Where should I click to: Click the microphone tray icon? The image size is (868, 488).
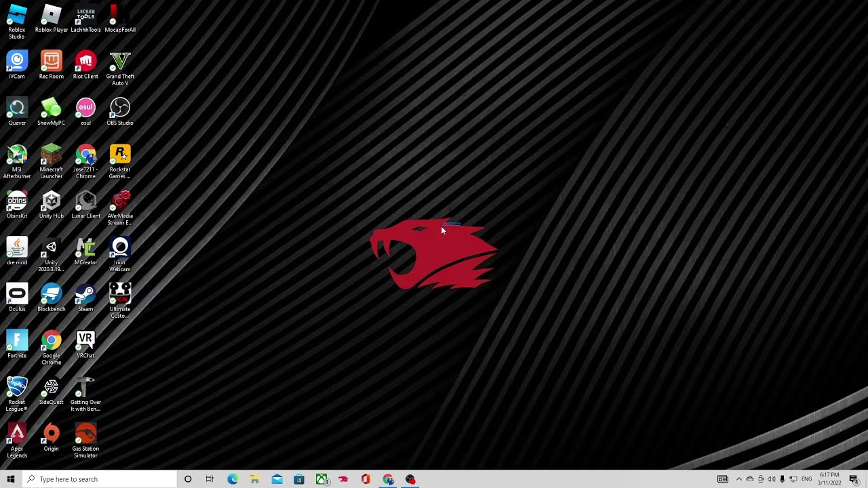[x=783, y=479]
